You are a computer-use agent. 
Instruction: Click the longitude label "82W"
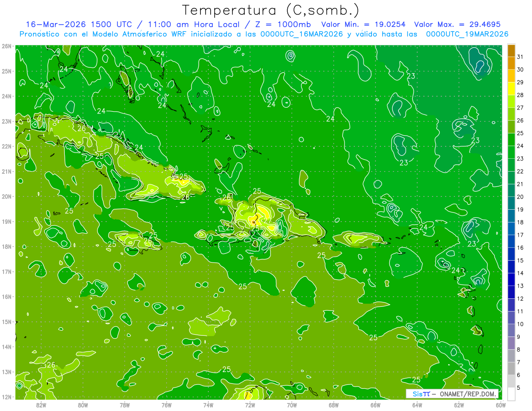tap(41, 405)
